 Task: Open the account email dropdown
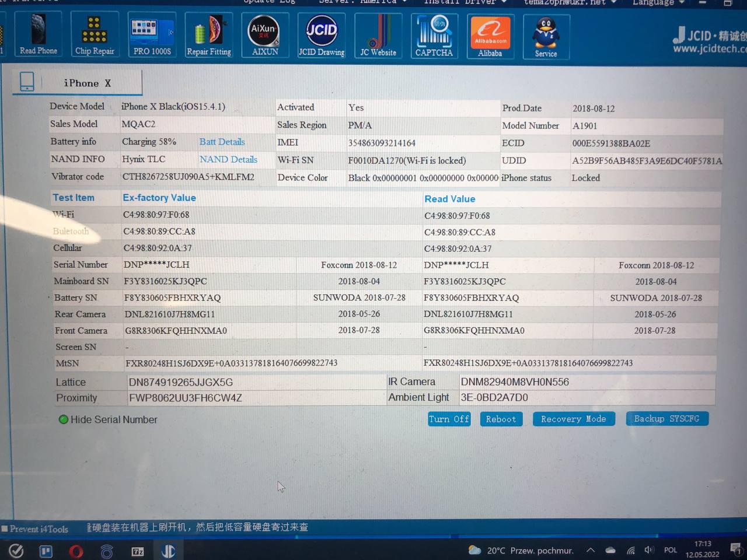[570, 2]
